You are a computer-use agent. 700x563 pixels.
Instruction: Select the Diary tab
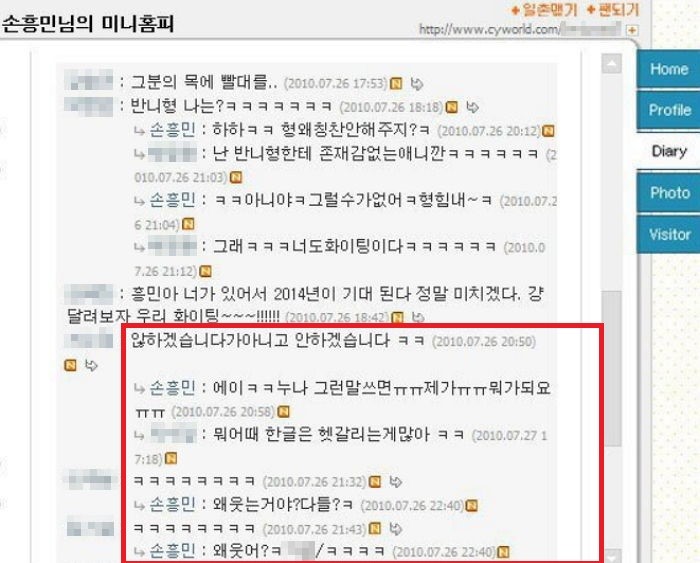click(668, 151)
